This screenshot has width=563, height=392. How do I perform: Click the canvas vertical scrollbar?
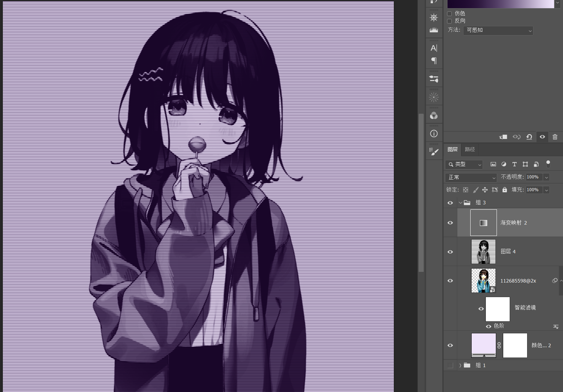click(x=421, y=193)
